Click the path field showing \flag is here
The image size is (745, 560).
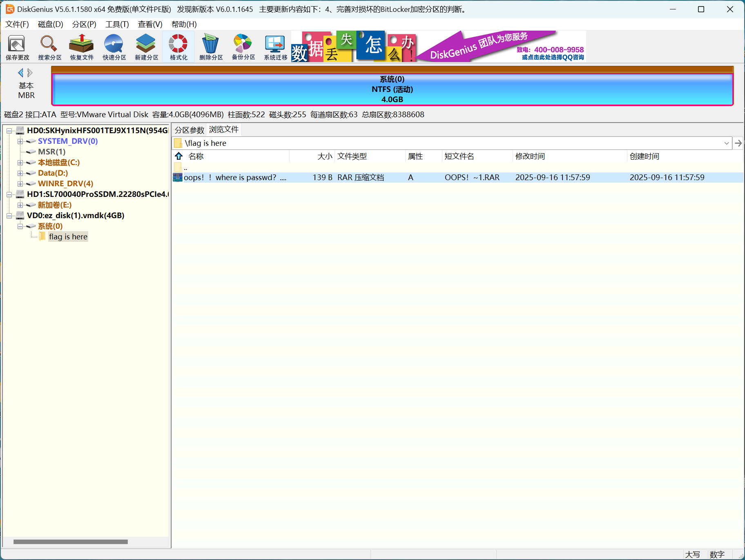click(x=451, y=143)
